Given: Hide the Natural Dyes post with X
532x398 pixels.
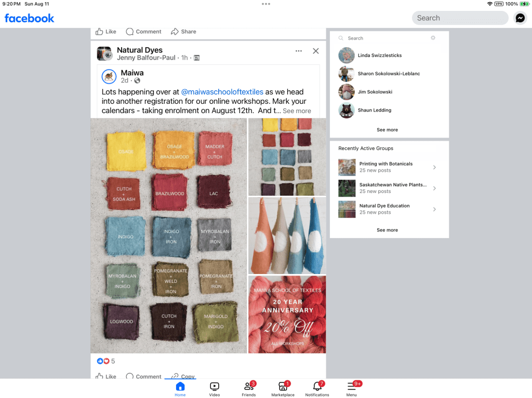Looking at the screenshot, I should click(315, 51).
